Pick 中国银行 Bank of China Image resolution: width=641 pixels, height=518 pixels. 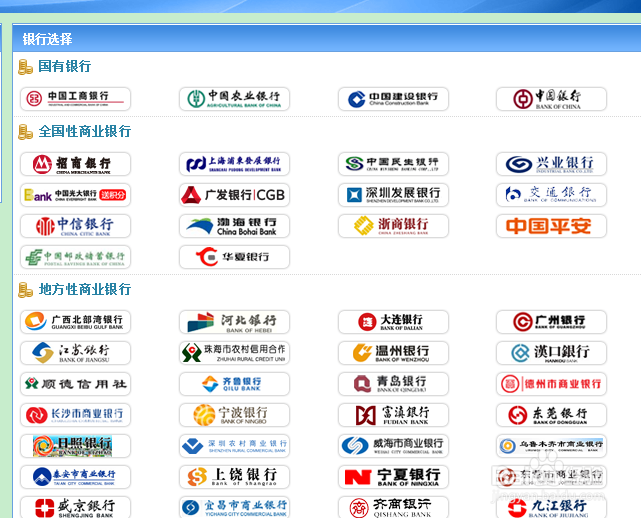pyautogui.click(x=551, y=99)
